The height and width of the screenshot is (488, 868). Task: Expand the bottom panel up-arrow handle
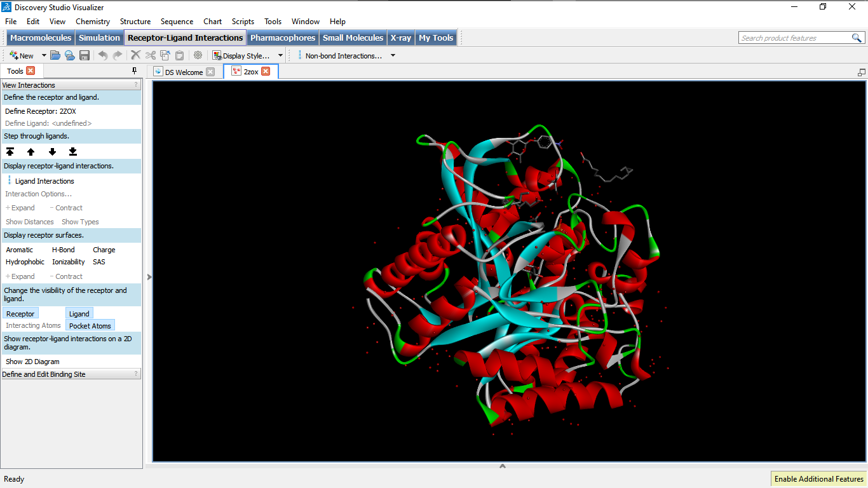(503, 466)
